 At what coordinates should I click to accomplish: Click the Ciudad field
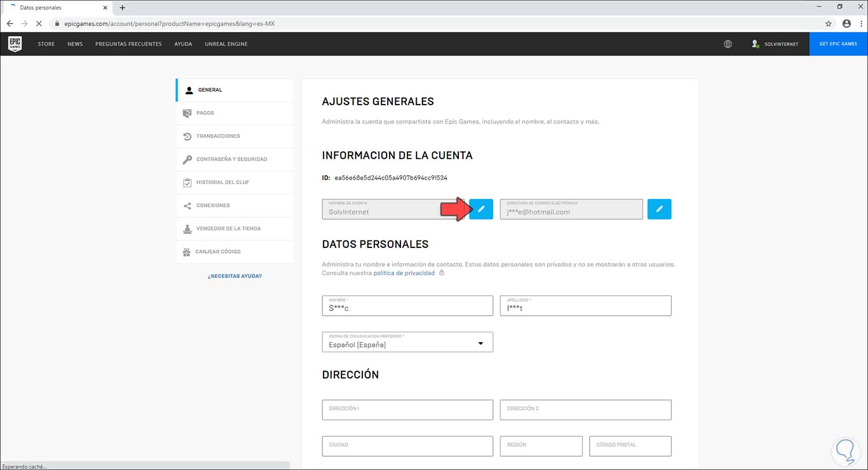tap(407, 446)
